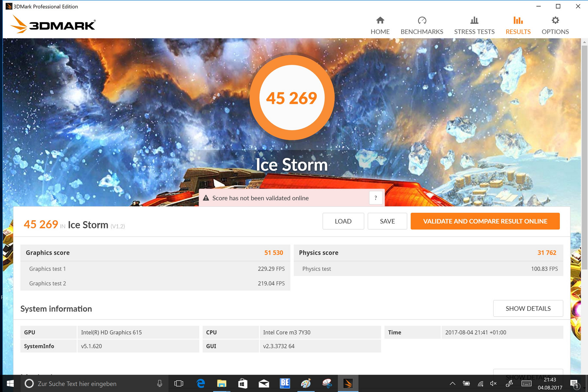Click the large 45 269 score circle
588x392 pixels.
pyautogui.click(x=292, y=98)
